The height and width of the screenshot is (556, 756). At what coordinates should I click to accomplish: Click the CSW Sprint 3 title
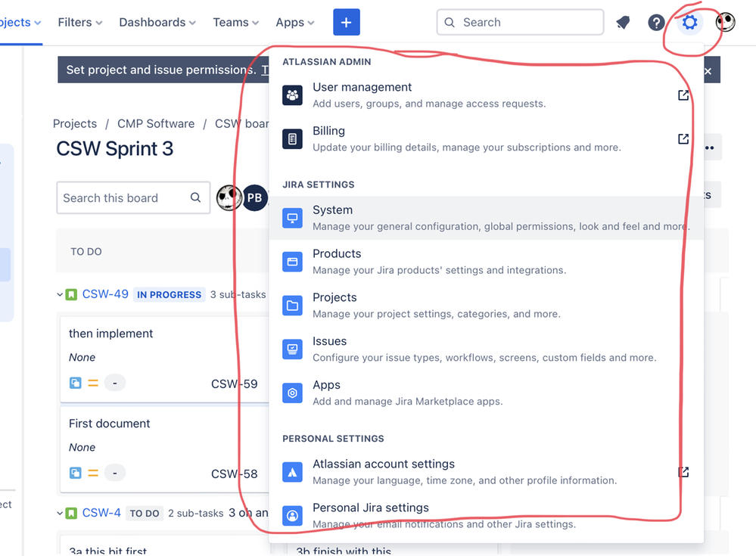coord(115,149)
